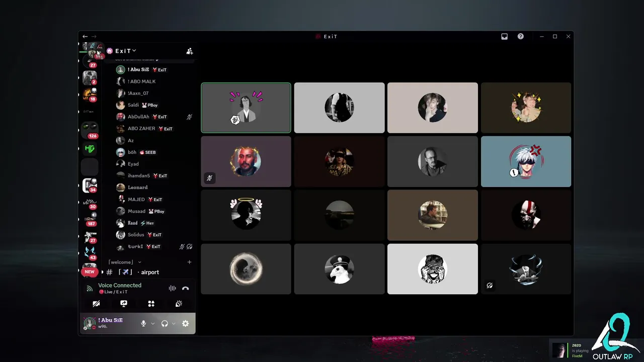
Task: Select the server icon with 34 badge
Action: tap(90, 185)
